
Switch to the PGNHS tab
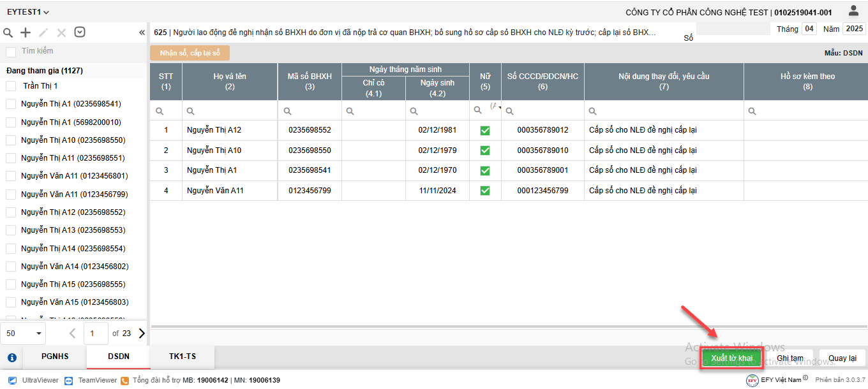pyautogui.click(x=55, y=358)
